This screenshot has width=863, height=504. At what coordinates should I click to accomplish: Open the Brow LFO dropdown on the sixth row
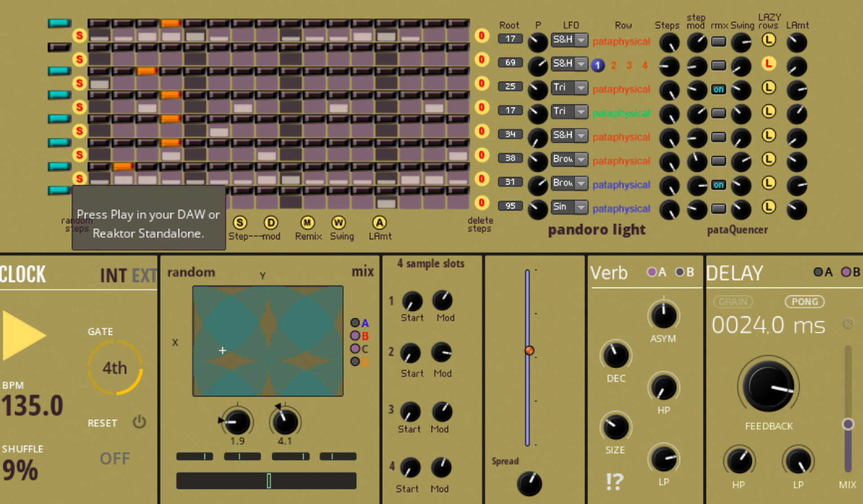point(569,159)
